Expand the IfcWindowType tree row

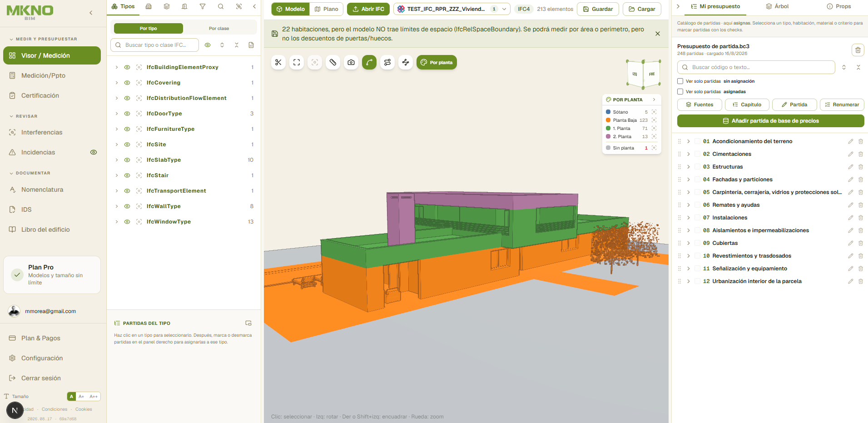click(117, 222)
